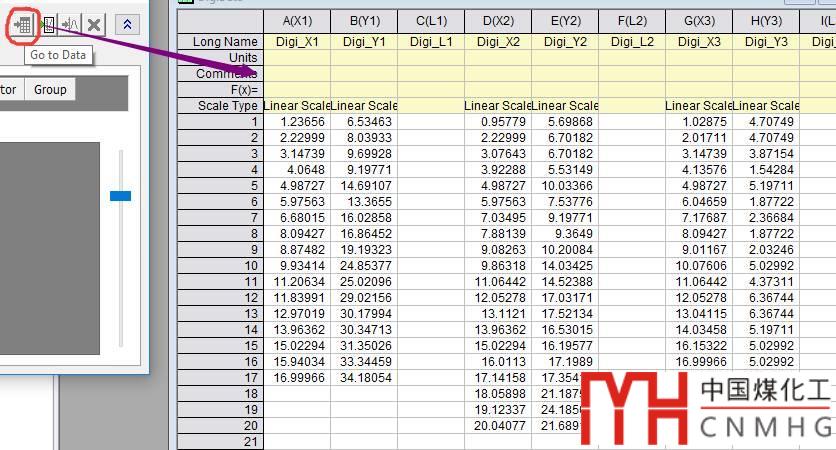Click the F(x)= row label
This screenshot has width=836, height=450.
pyautogui.click(x=220, y=90)
